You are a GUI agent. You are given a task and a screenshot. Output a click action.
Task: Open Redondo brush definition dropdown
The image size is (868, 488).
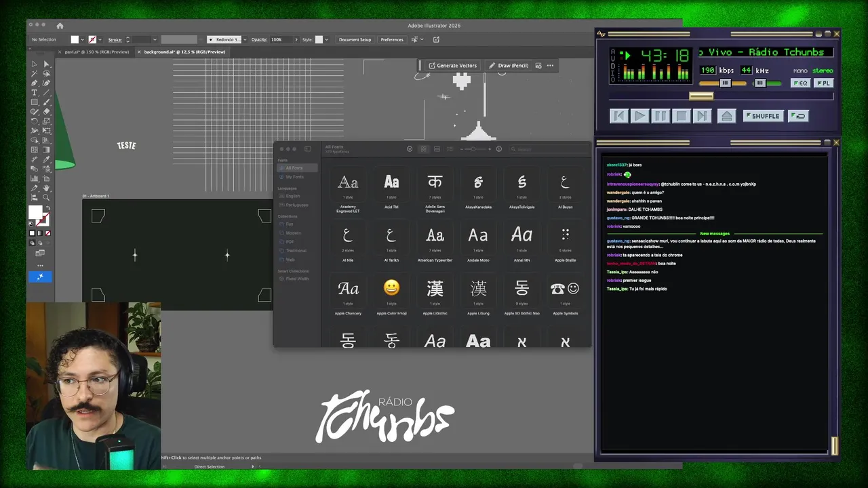tap(245, 39)
